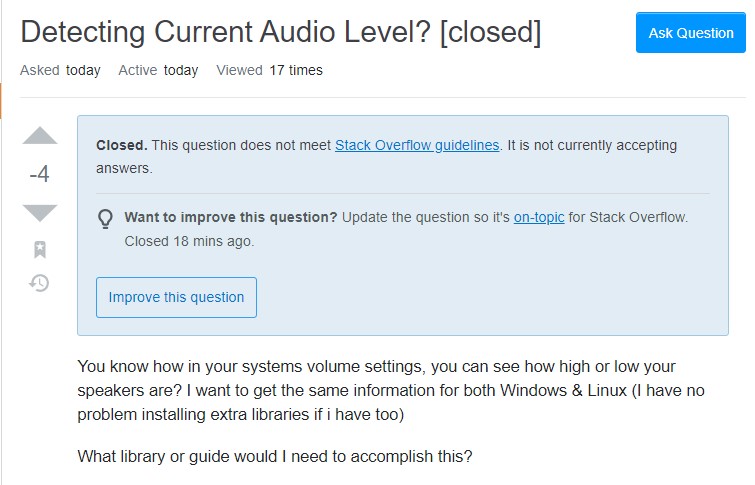Click the 'Closed 18 mins ago' text
The height and width of the screenshot is (485, 755).
click(189, 241)
